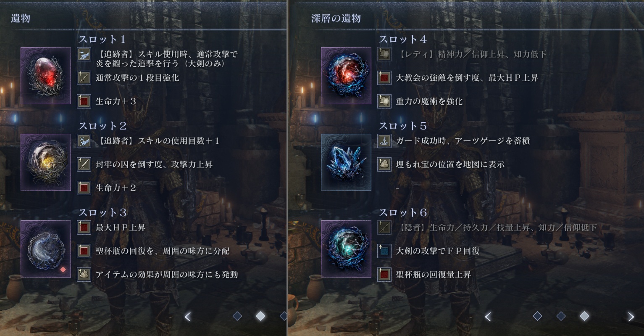Select the 聖杯瓶の回復量上昇 effect text
This screenshot has width=644, height=336.
click(x=433, y=275)
